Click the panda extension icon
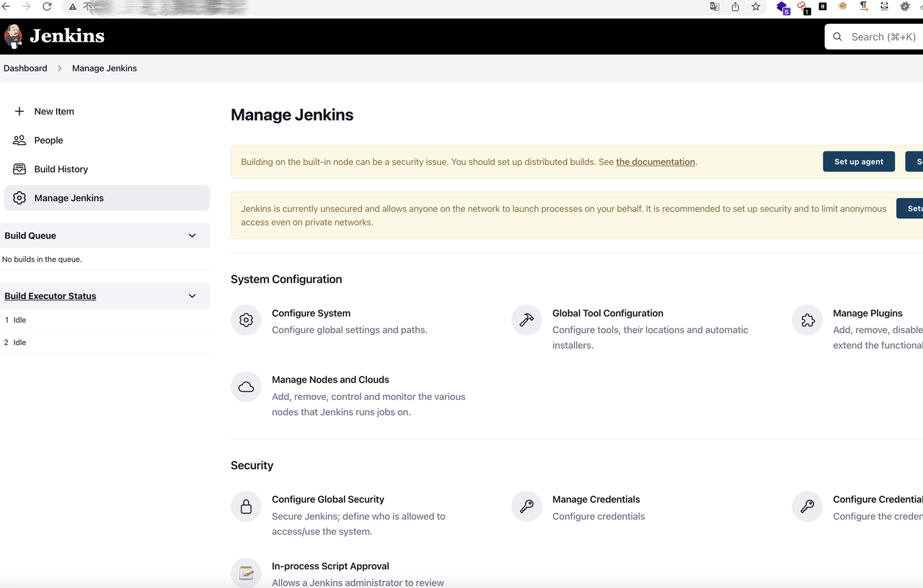The width and height of the screenshot is (923, 588). (884, 6)
